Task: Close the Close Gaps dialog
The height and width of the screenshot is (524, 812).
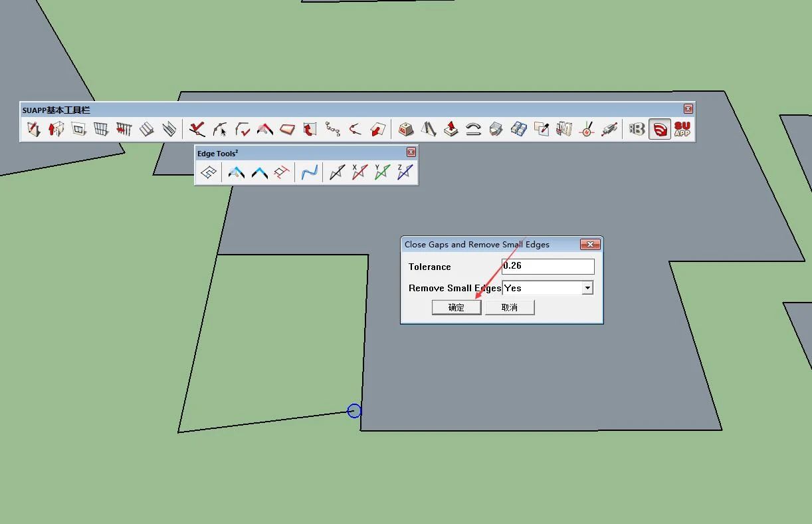Action: pyautogui.click(x=590, y=244)
